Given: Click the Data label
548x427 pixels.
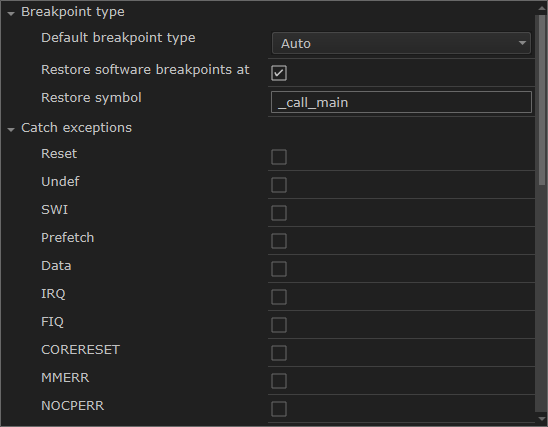Looking at the screenshot, I should coord(56,266).
